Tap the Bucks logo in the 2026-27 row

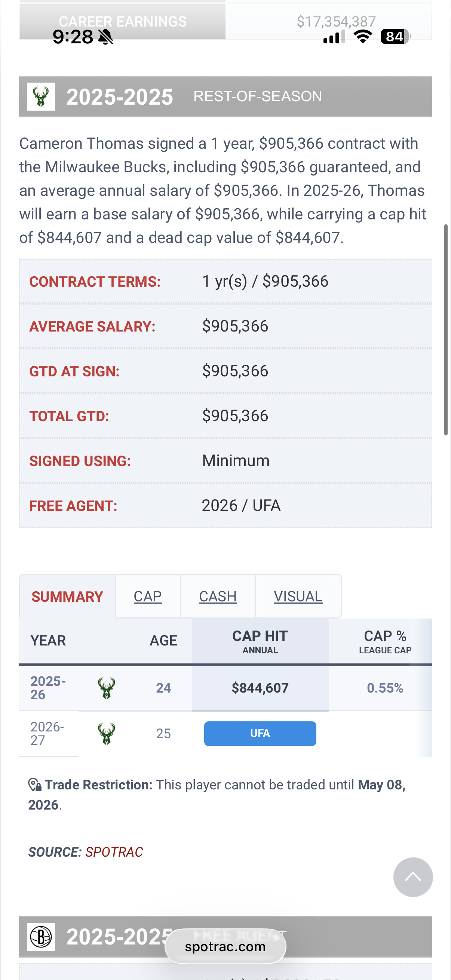pyautogui.click(x=107, y=733)
